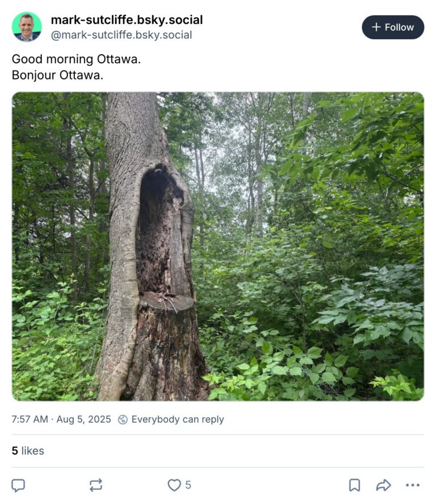Click the like count 5 beside the heart
Screen dimensions: 436x504
pos(188,485)
